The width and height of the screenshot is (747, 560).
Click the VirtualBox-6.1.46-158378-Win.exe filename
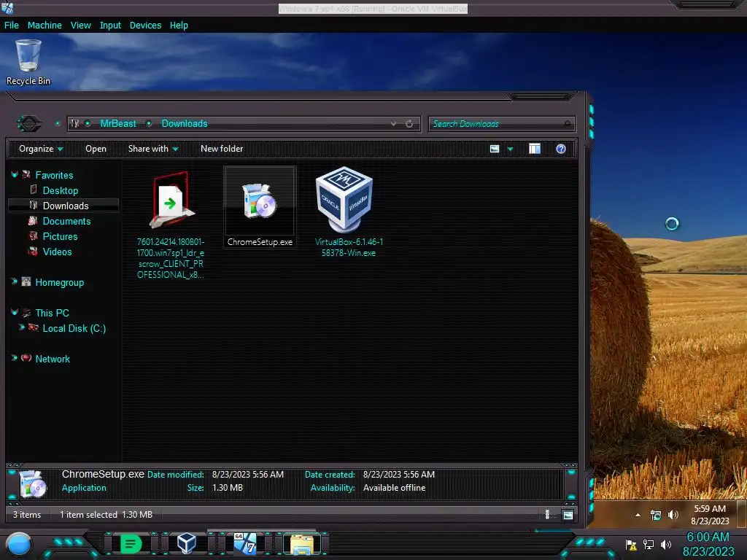pyautogui.click(x=349, y=247)
